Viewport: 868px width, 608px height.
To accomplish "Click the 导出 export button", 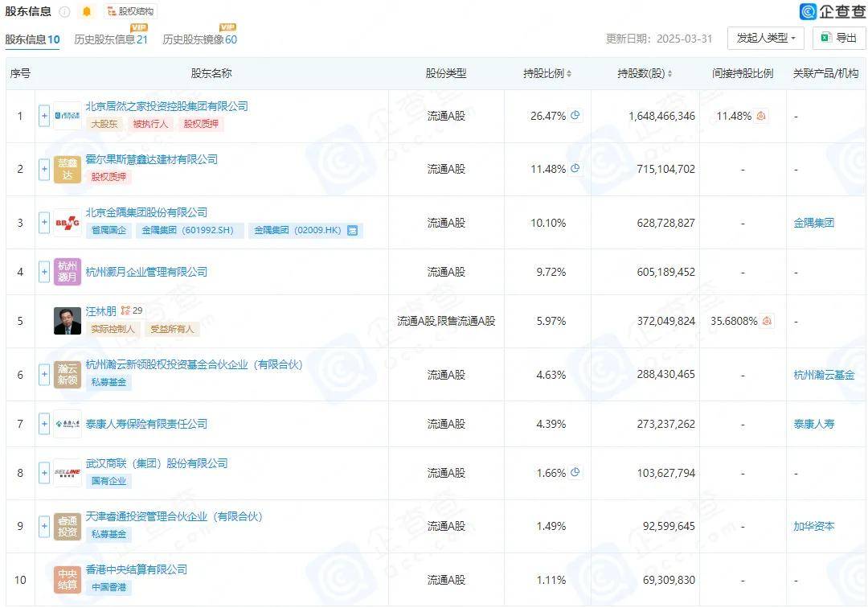I will point(838,39).
